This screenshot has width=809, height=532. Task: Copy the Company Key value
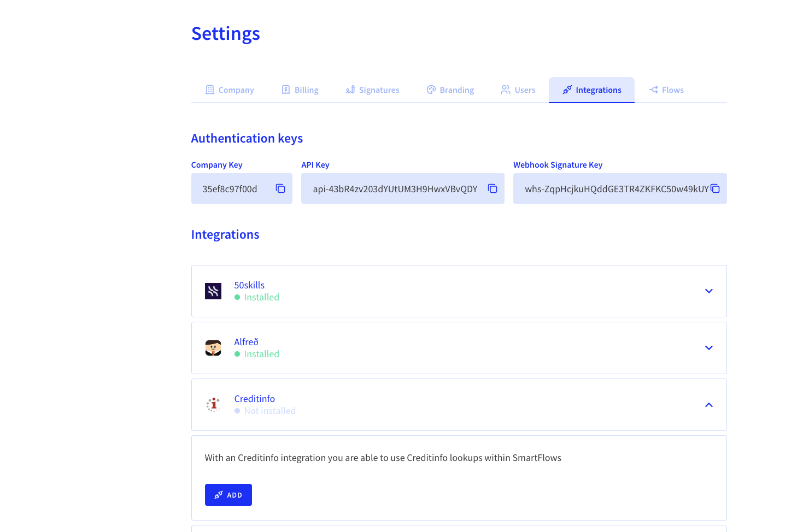[x=280, y=188]
